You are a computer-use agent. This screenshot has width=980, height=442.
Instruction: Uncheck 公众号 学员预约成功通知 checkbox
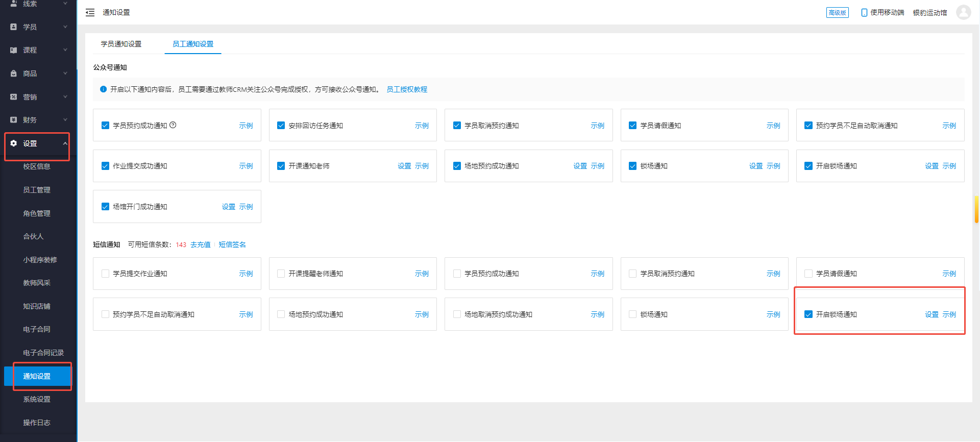coord(105,126)
